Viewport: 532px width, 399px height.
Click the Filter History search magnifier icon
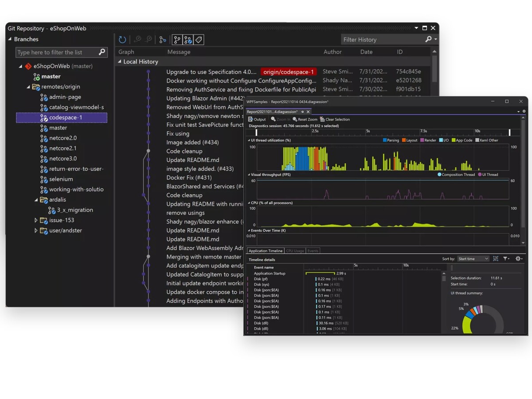pos(428,39)
